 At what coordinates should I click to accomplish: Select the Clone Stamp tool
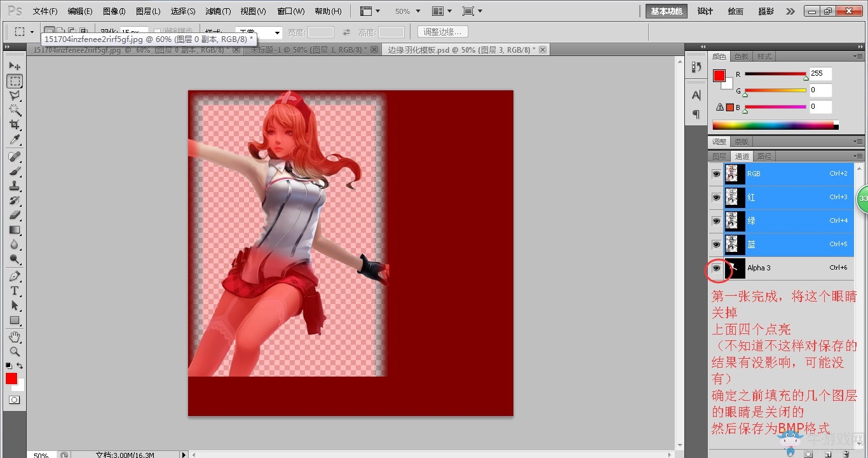click(x=15, y=186)
